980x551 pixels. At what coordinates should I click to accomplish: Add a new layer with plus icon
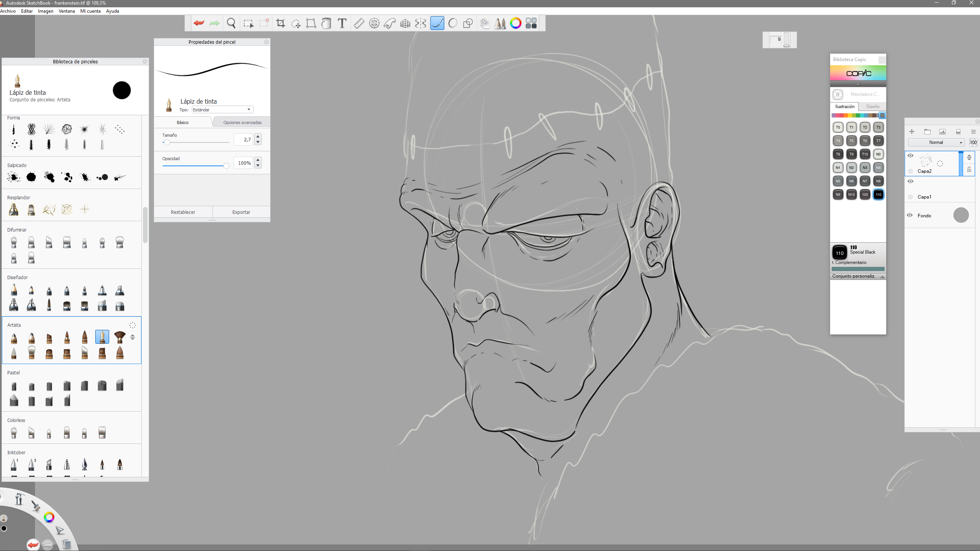pos(912,132)
